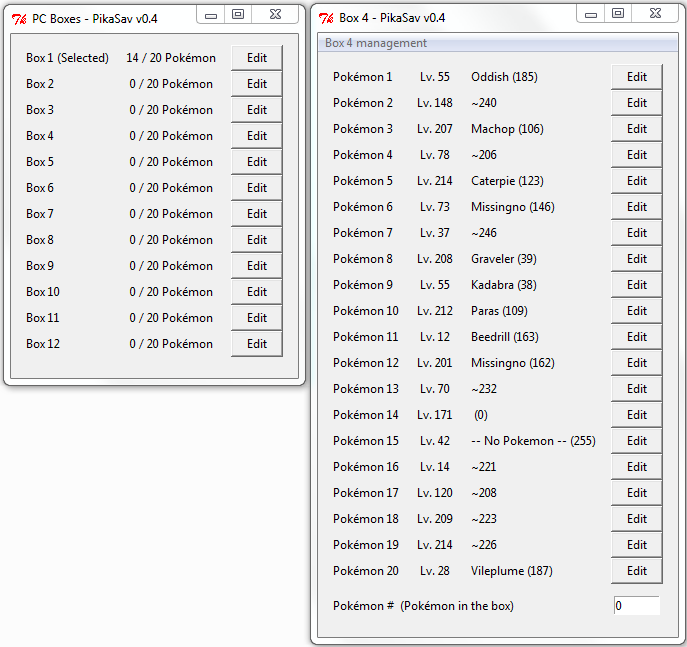Edit Box 7 in PC Boxes window
Viewport: 687px width, 647px height.
(257, 214)
